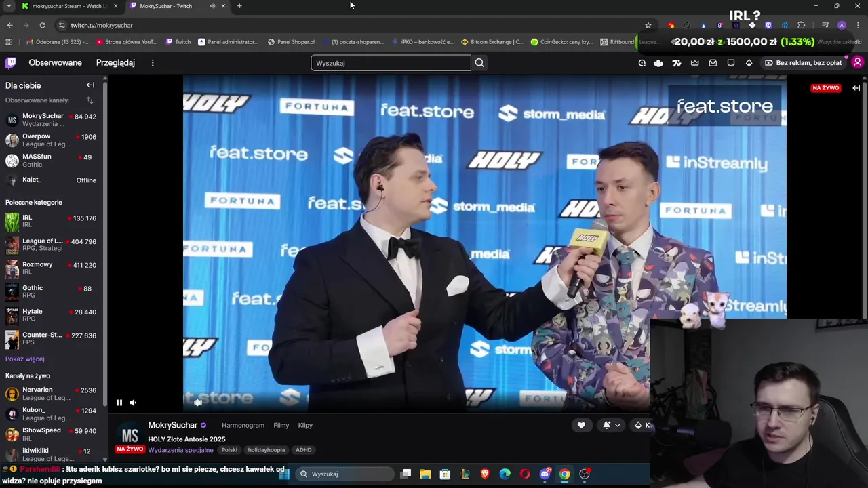Screen dimensions: 868x488
Task: Open Twitch more options three-dot menu
Action: pos(153,63)
